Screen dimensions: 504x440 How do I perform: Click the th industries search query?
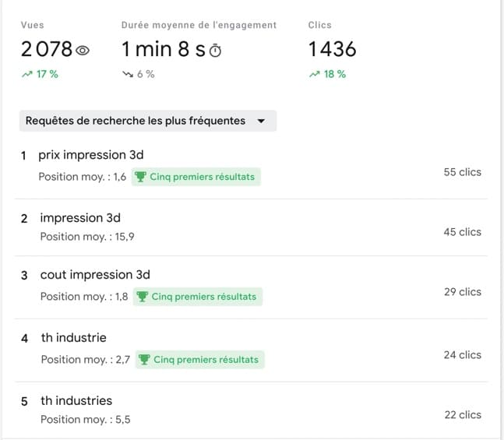[76, 401]
